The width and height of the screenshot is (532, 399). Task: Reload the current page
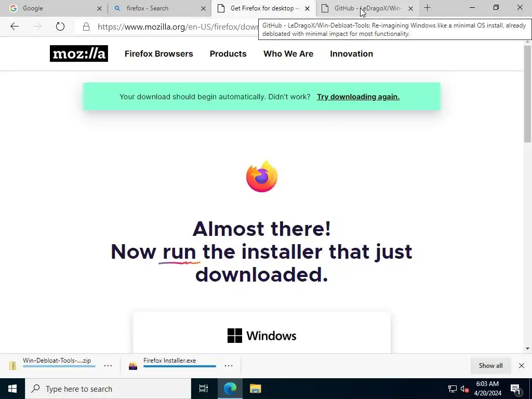(60, 26)
